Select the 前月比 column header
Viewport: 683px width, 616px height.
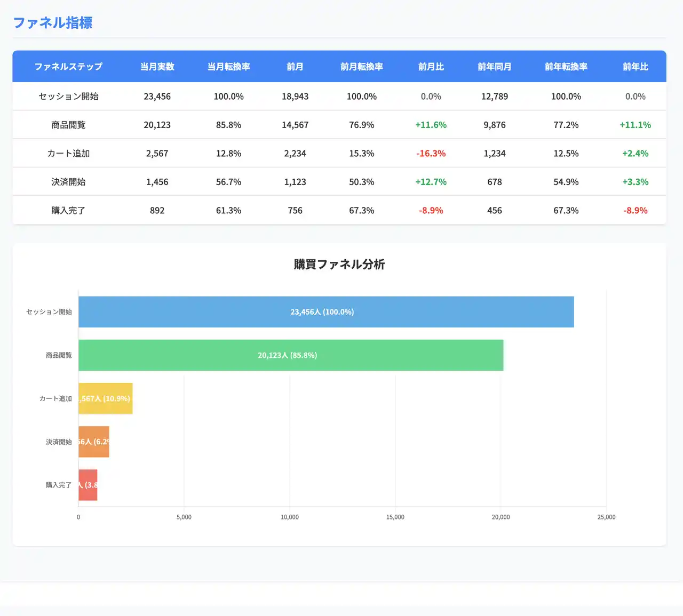(431, 67)
